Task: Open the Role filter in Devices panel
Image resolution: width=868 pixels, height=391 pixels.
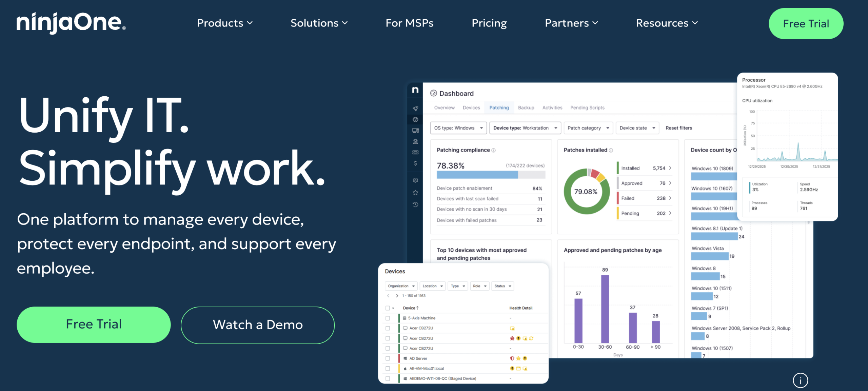Action: (x=480, y=286)
